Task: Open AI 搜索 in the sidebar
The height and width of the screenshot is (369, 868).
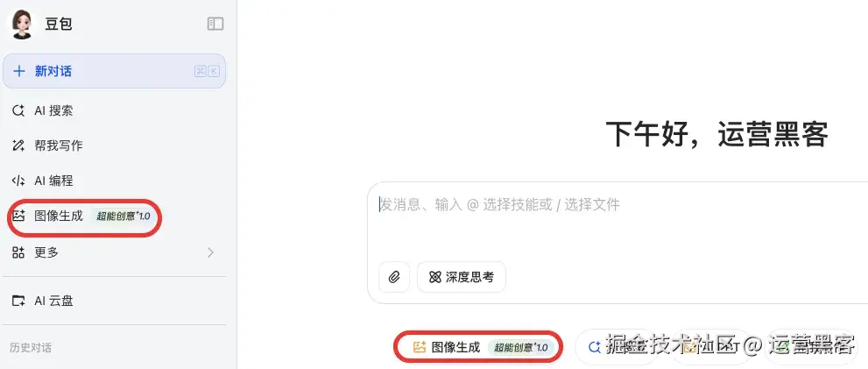Action: point(42,110)
